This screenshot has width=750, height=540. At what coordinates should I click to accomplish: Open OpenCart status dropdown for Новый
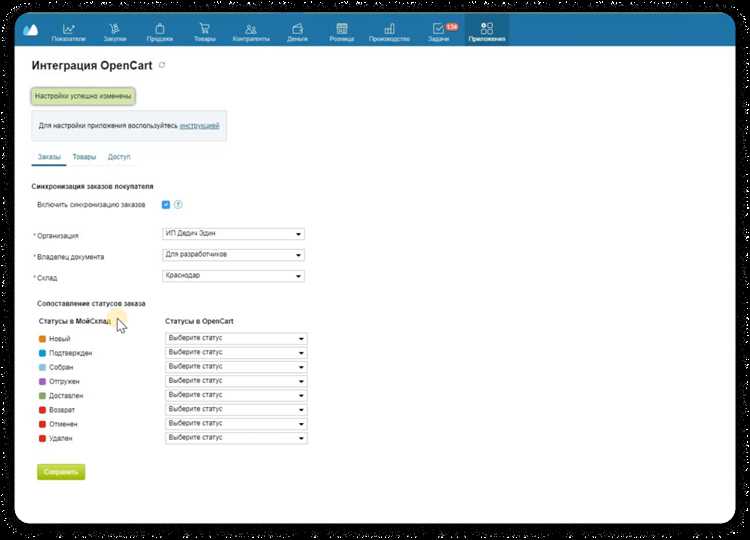[x=236, y=339]
